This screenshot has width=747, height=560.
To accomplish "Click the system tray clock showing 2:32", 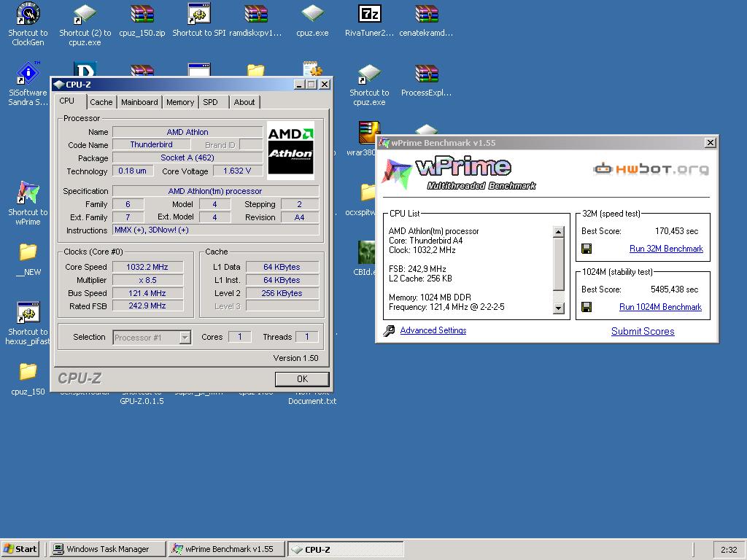I will click(x=729, y=550).
